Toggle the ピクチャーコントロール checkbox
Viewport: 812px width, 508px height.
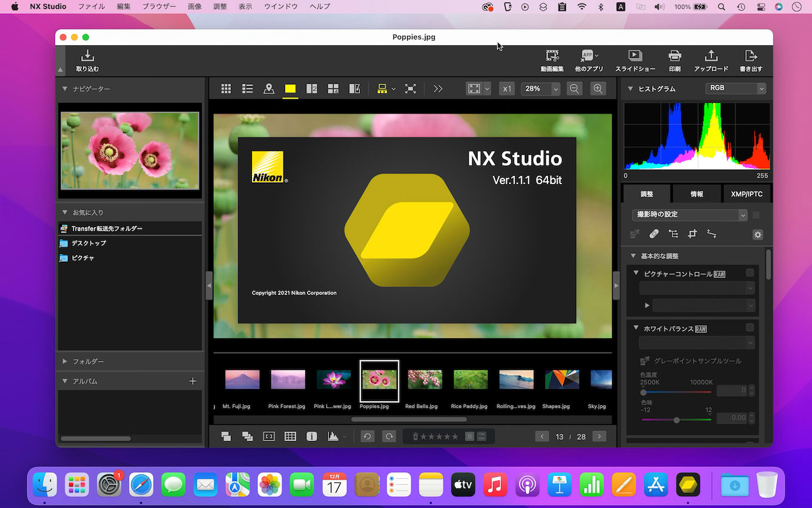[x=750, y=273]
